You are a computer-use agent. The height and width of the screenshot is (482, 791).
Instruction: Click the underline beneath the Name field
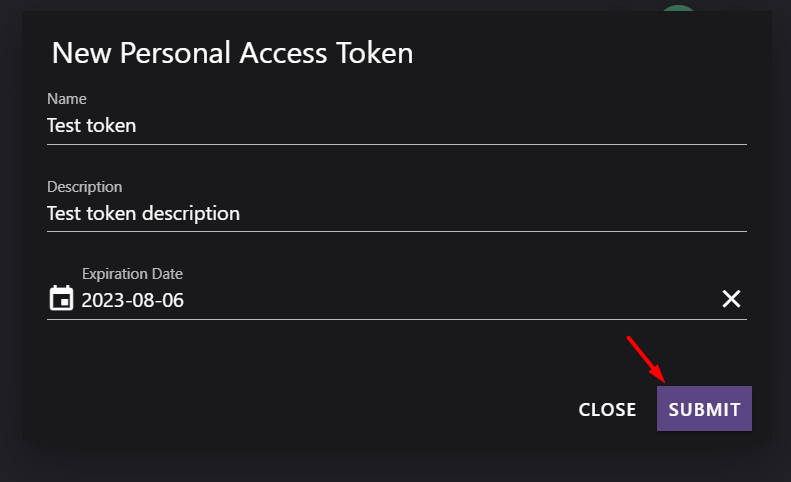point(397,144)
